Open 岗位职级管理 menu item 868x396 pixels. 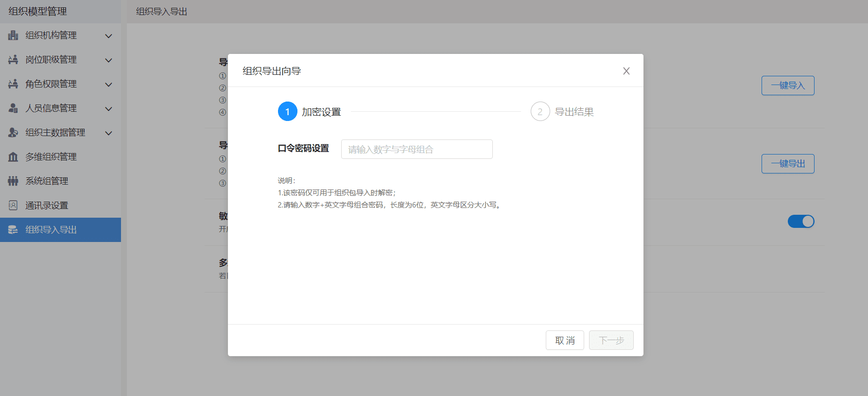[x=60, y=60]
